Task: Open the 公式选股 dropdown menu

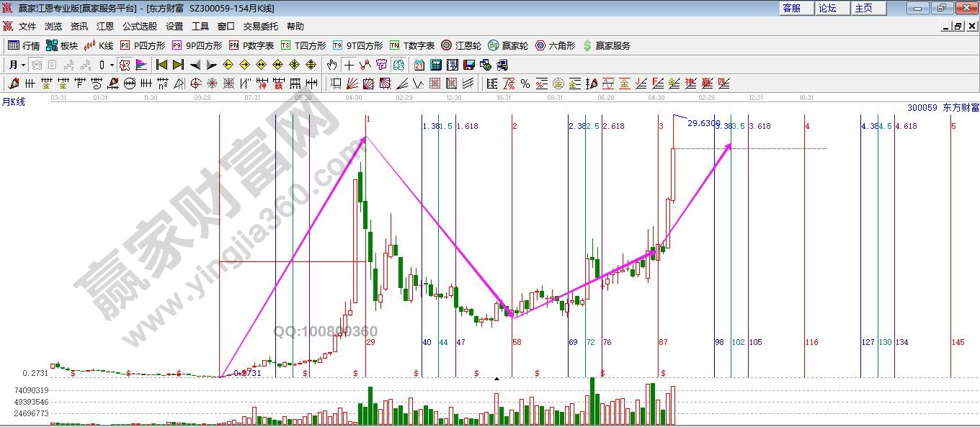Action: click(139, 26)
